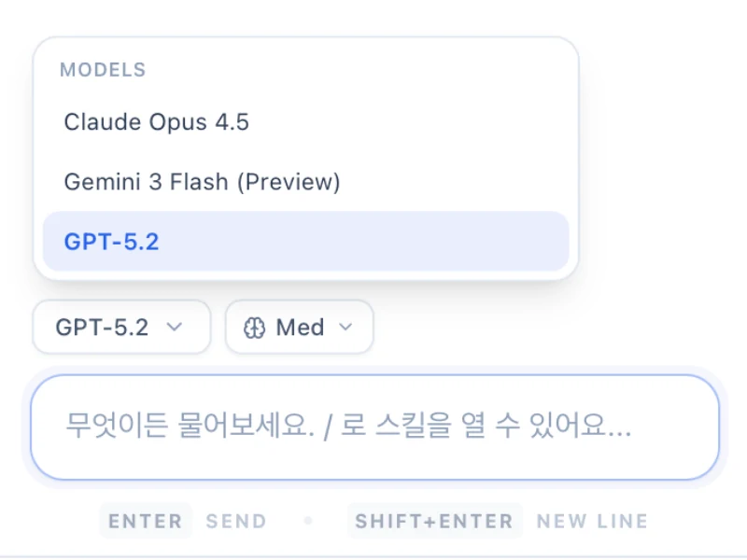Viewport: 747px width, 560px height.
Task: Click the Med text label
Action: pyautogui.click(x=301, y=328)
